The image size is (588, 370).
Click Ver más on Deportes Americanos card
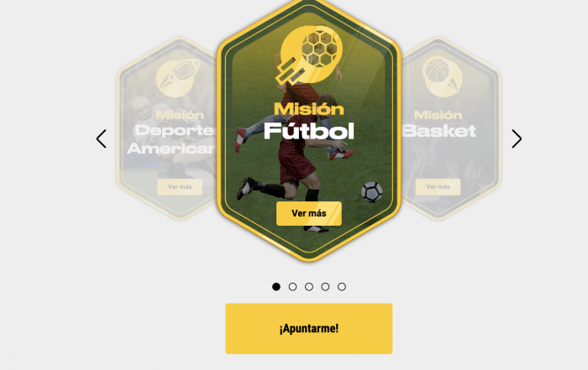180,187
